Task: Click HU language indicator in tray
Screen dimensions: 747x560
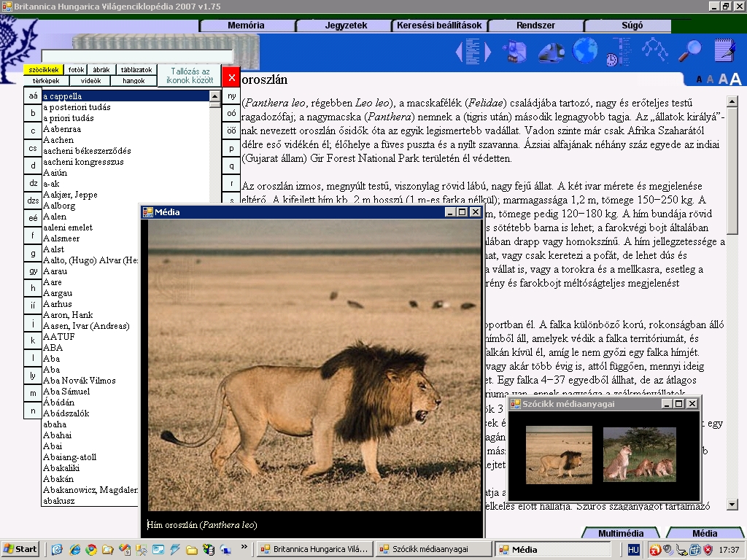Action: pos(633,550)
